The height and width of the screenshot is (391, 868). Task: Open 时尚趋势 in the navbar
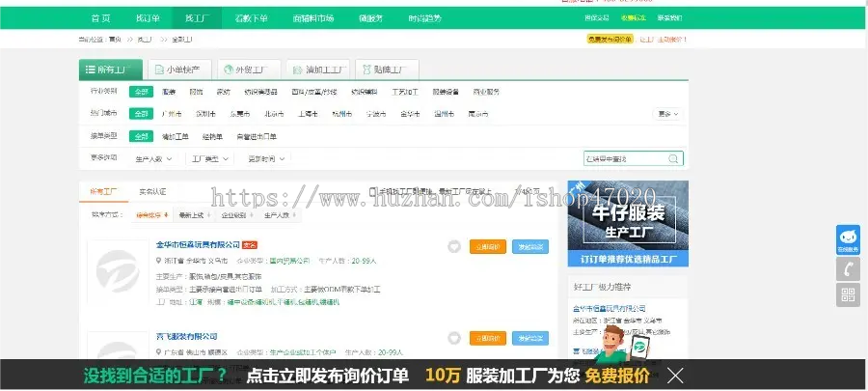click(425, 18)
